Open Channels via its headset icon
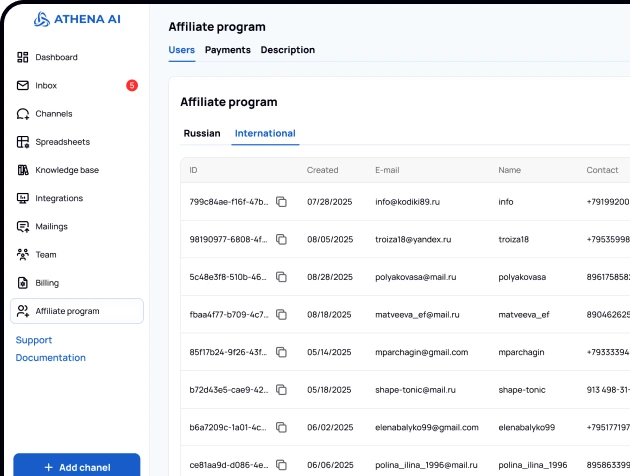630x476 pixels. 23,114
